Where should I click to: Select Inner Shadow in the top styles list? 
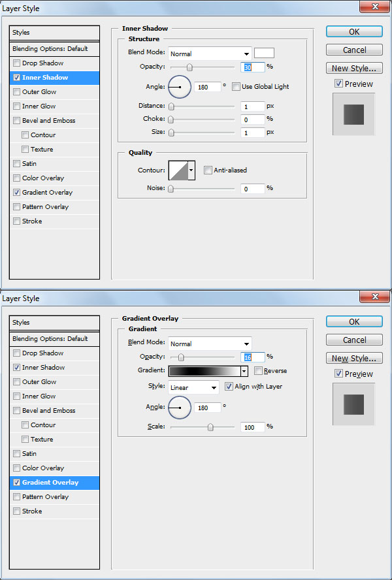[x=54, y=78]
